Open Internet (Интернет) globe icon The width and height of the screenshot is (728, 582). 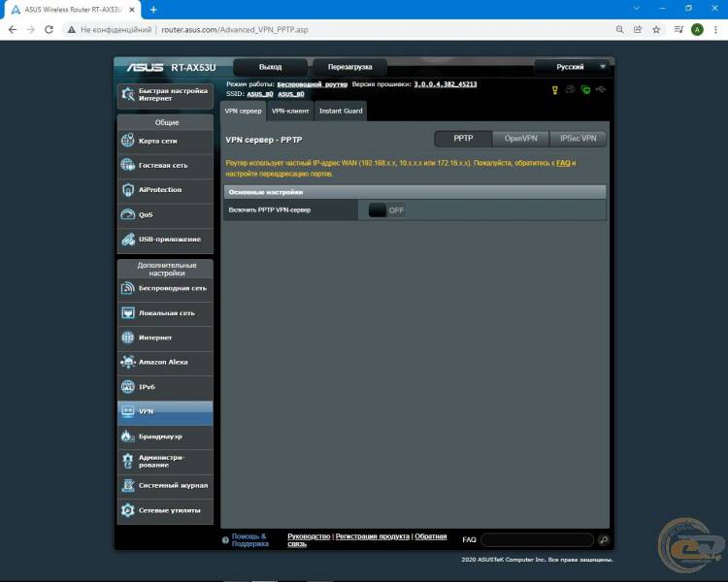(128, 338)
